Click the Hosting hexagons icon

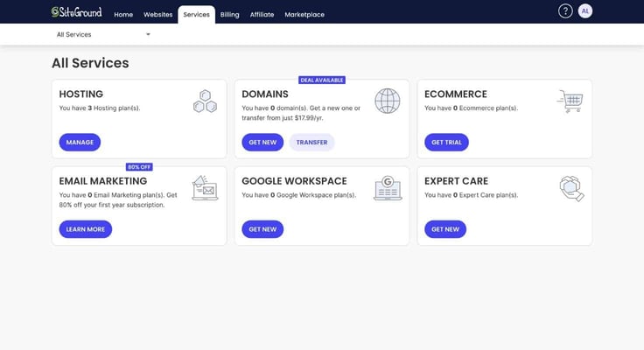(205, 101)
